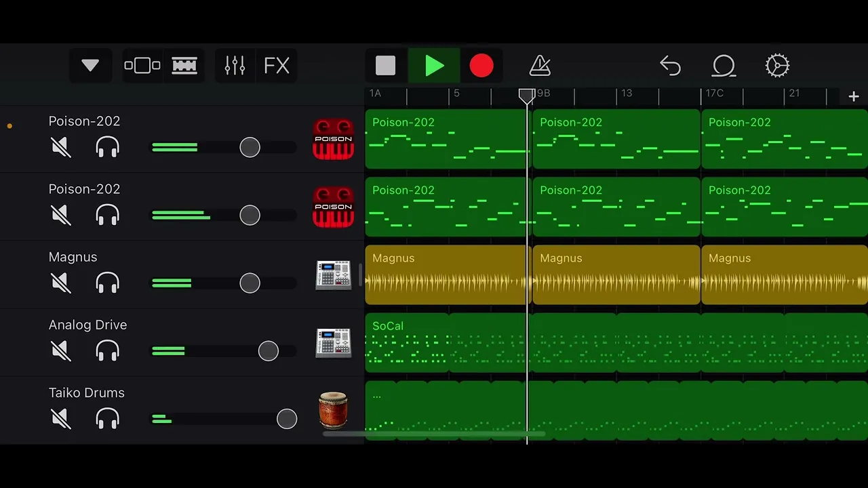Solo the first Poison-202 track

[108, 147]
